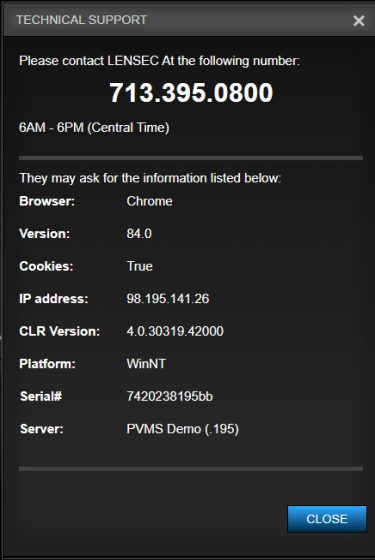Click the Browser: label
This screenshot has width=375, height=560.
[47, 201]
